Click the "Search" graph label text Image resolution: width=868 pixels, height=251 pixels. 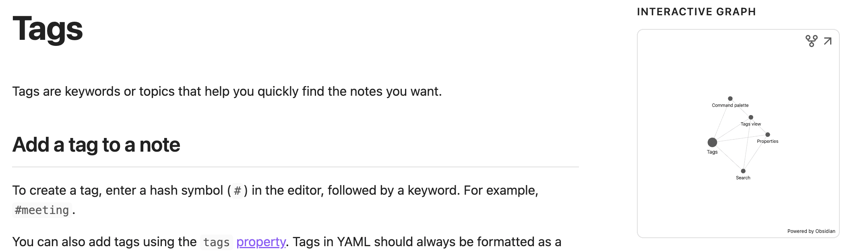click(743, 178)
